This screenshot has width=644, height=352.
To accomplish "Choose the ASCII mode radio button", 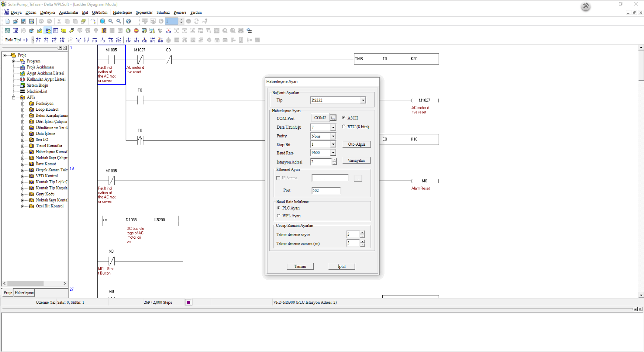I will [x=344, y=118].
